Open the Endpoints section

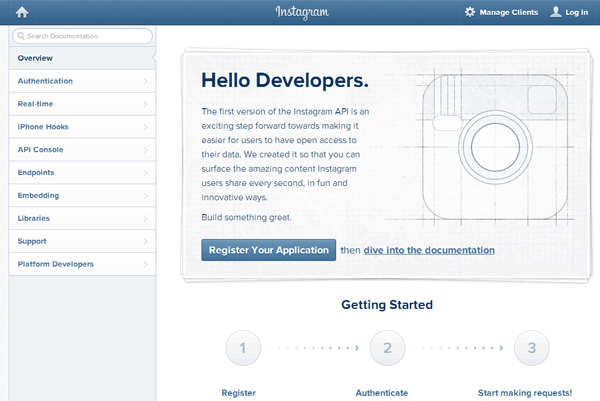pyautogui.click(x=82, y=173)
